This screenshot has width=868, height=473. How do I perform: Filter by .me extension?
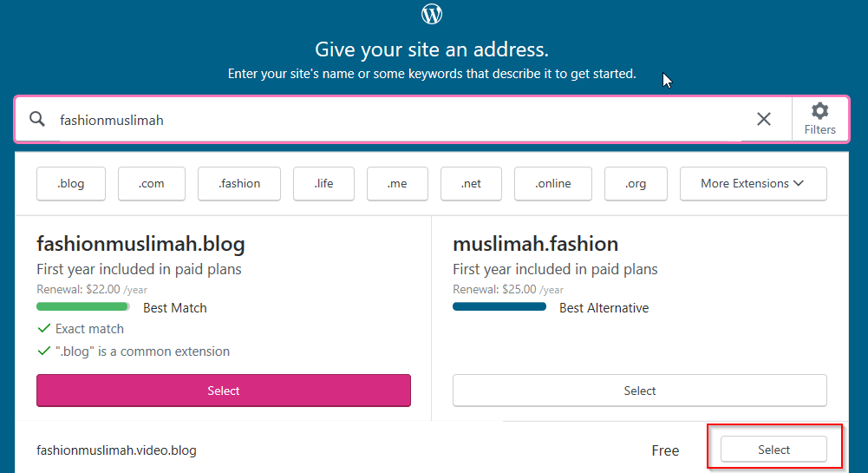click(397, 183)
